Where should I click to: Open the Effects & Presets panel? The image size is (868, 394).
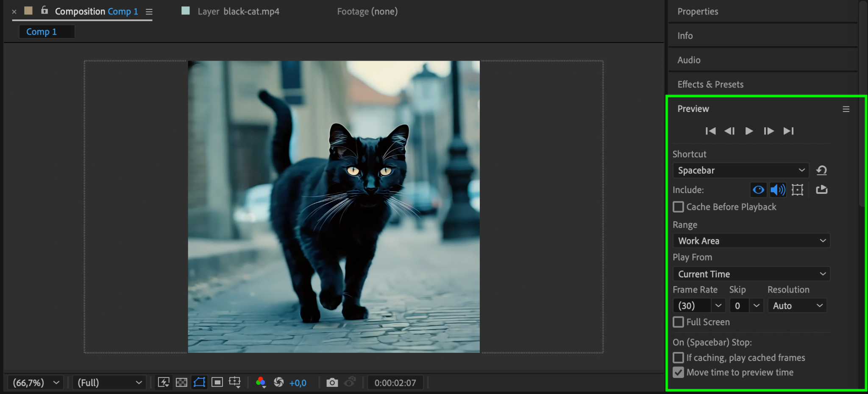tap(710, 84)
